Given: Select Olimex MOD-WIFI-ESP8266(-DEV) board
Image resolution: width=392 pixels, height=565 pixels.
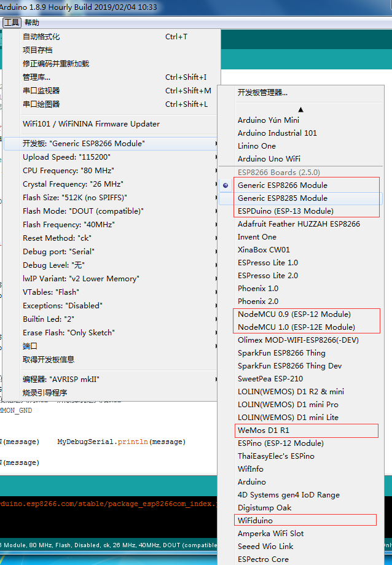Looking at the screenshot, I should point(301,340).
